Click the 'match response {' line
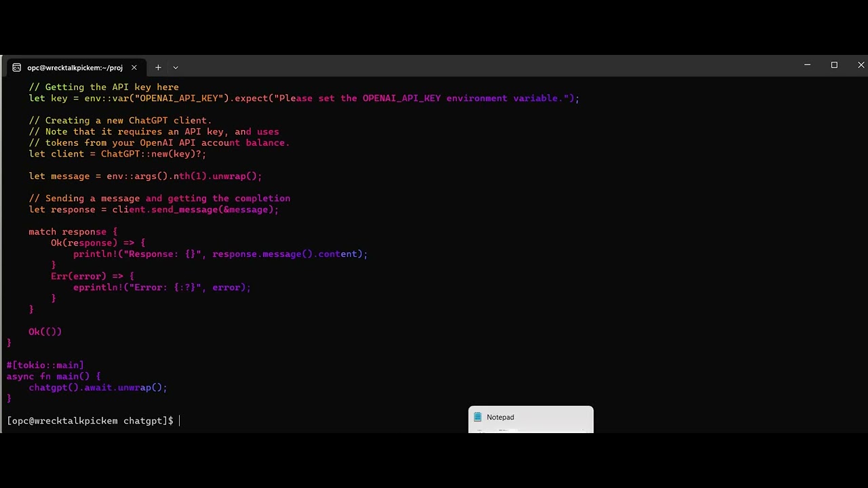The height and width of the screenshot is (488, 868). [x=73, y=232]
